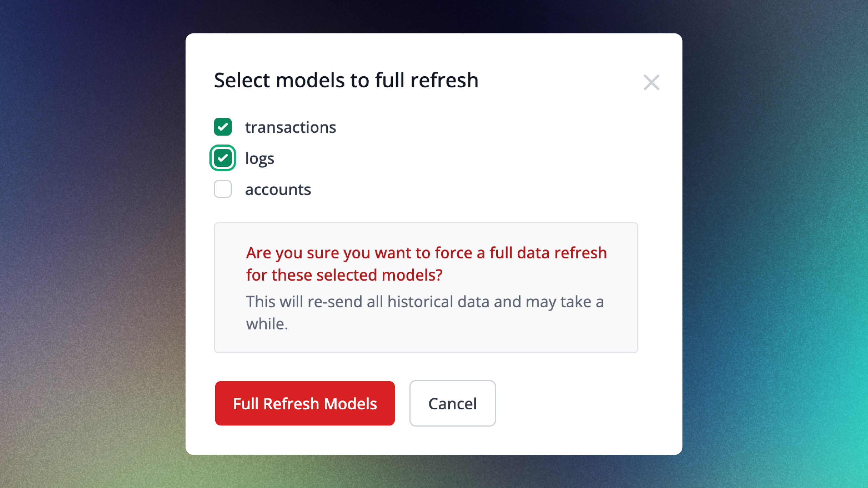
Task: Uncheck the logs model checkbox
Action: click(x=223, y=158)
